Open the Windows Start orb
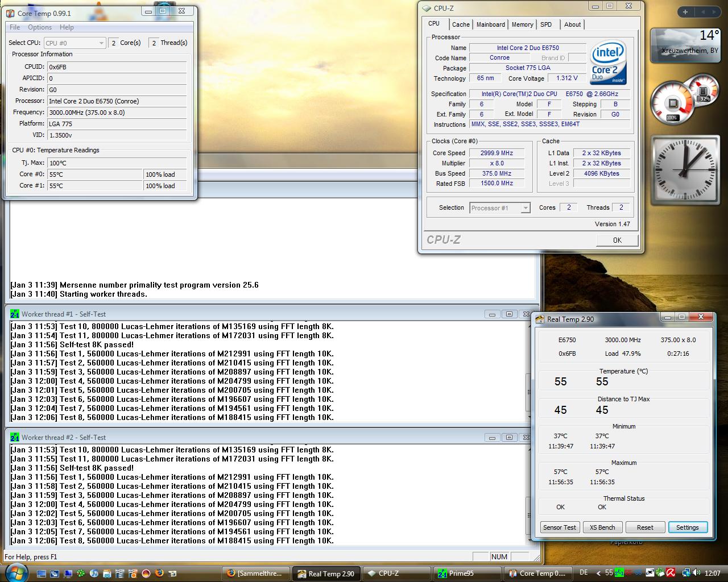This screenshot has width=728, height=582. 16,572
